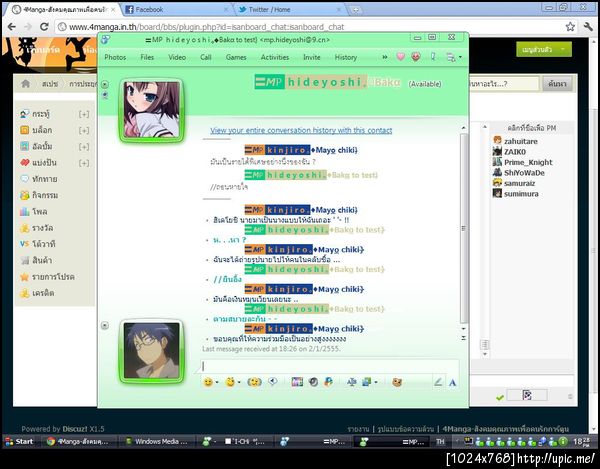Click the โพล chart icon in sidebar

point(24,211)
